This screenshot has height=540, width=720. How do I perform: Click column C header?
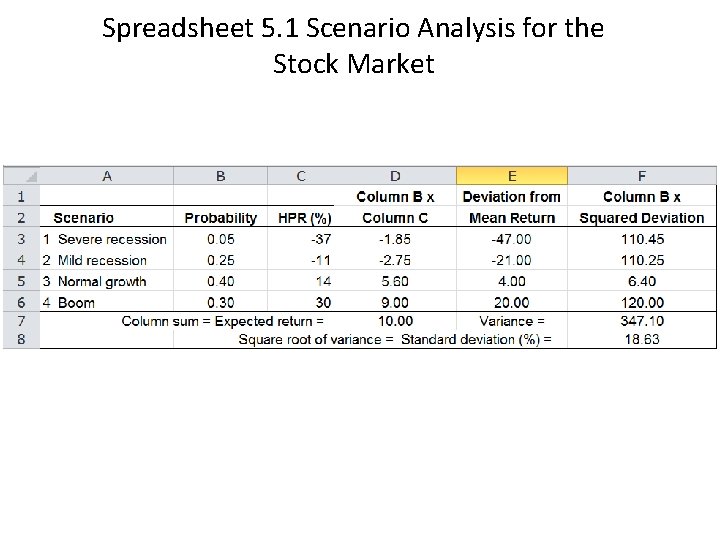[x=301, y=176]
